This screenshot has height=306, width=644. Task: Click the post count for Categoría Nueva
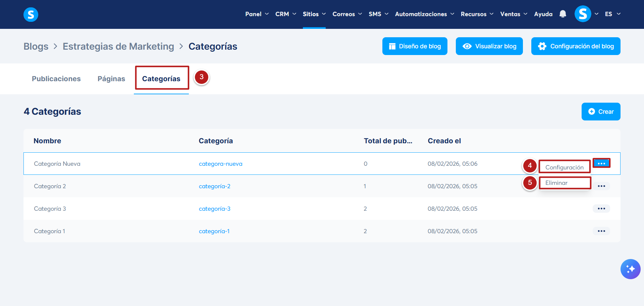point(366,164)
